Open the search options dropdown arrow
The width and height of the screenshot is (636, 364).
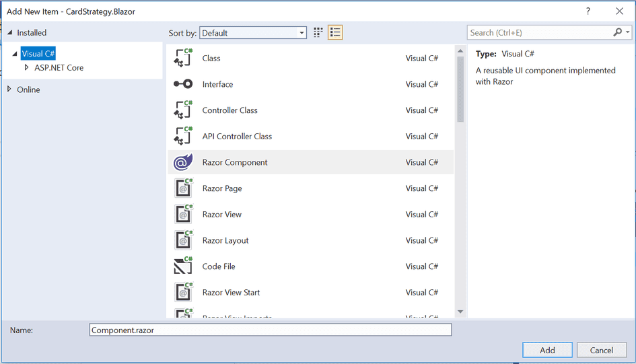627,32
